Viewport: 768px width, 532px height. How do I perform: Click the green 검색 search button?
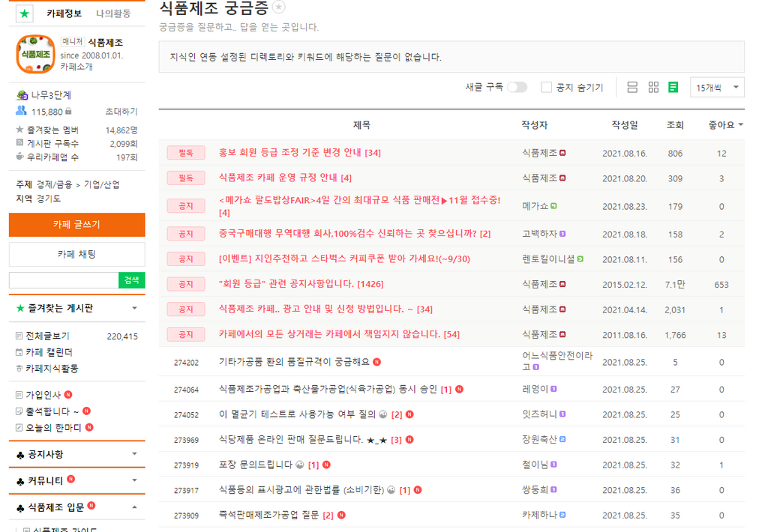(x=132, y=280)
